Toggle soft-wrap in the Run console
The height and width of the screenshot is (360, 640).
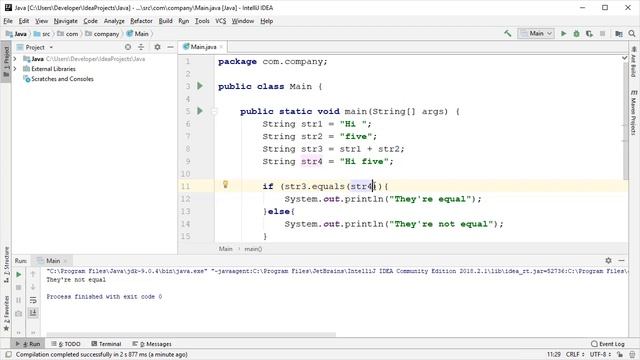[33, 300]
